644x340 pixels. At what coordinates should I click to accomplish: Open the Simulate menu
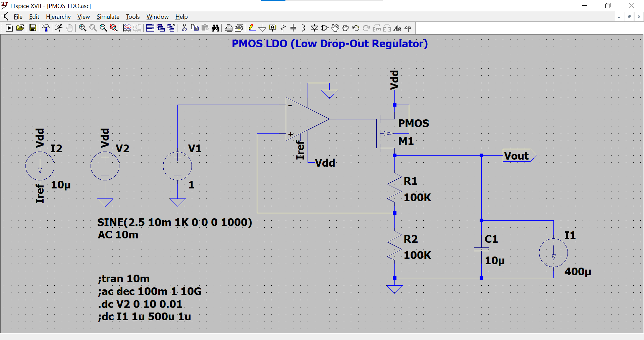click(108, 16)
